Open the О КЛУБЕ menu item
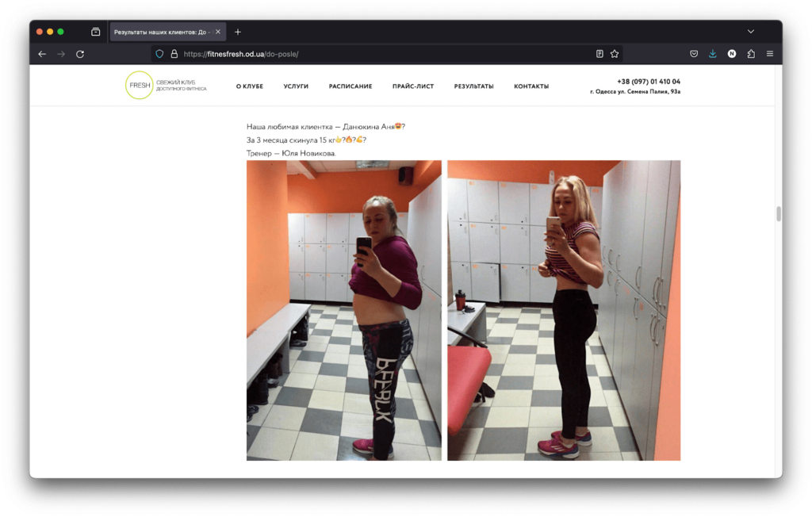812x517 pixels. point(249,86)
